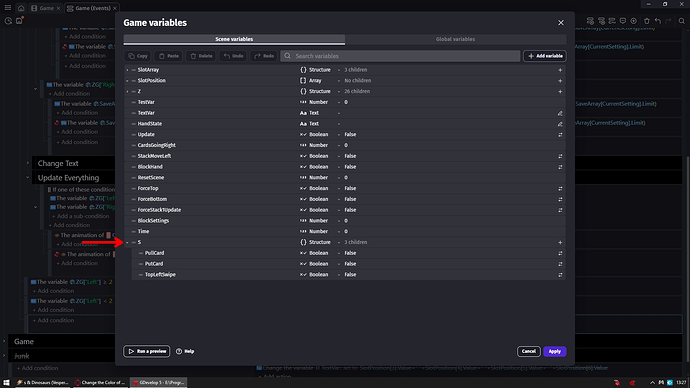Click the Add event toolbar icon
The width and height of the screenshot is (690, 388).
[x=590, y=21]
